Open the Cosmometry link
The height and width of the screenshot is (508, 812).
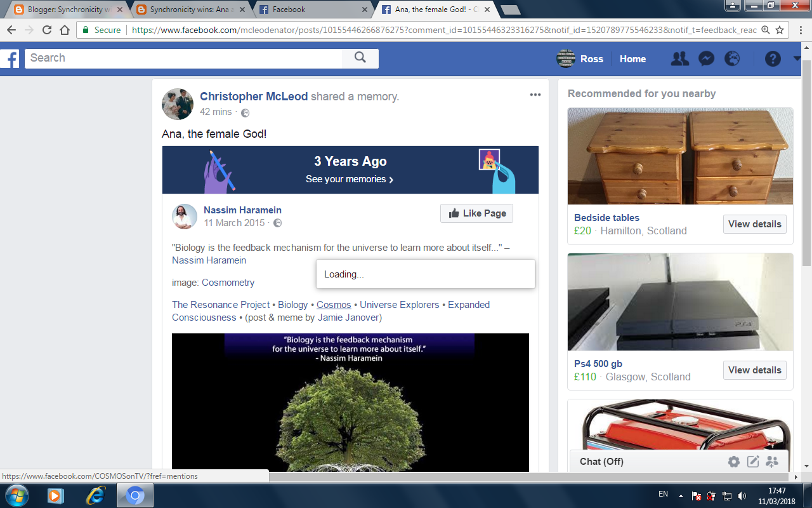228,283
